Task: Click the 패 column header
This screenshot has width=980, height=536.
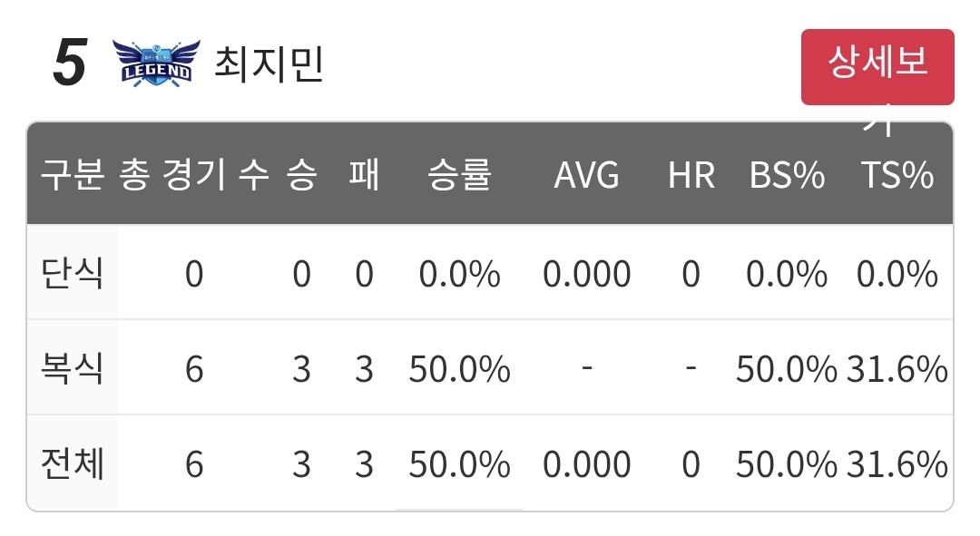Action: [x=365, y=174]
